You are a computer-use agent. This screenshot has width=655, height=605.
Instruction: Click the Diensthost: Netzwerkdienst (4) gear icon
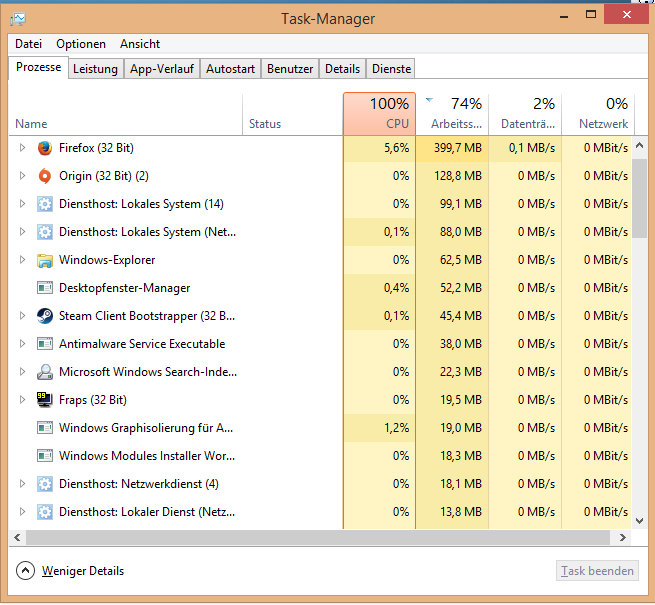pos(45,484)
